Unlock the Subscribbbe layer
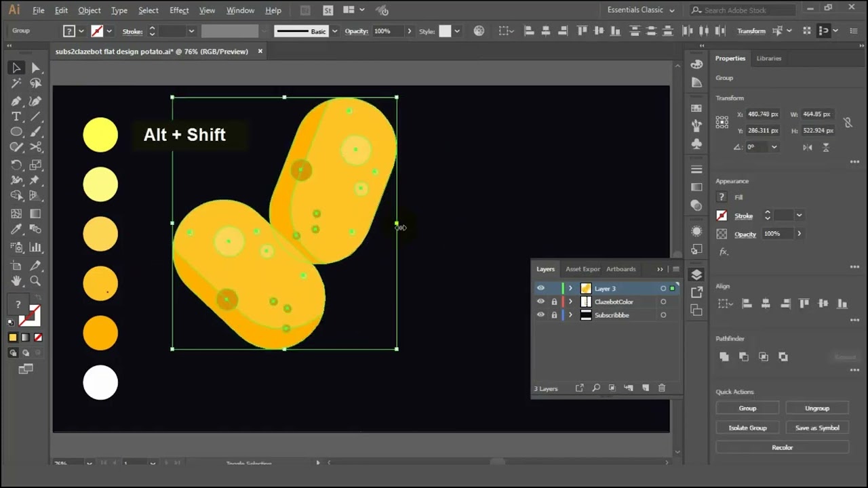The image size is (868, 488). pyautogui.click(x=554, y=314)
